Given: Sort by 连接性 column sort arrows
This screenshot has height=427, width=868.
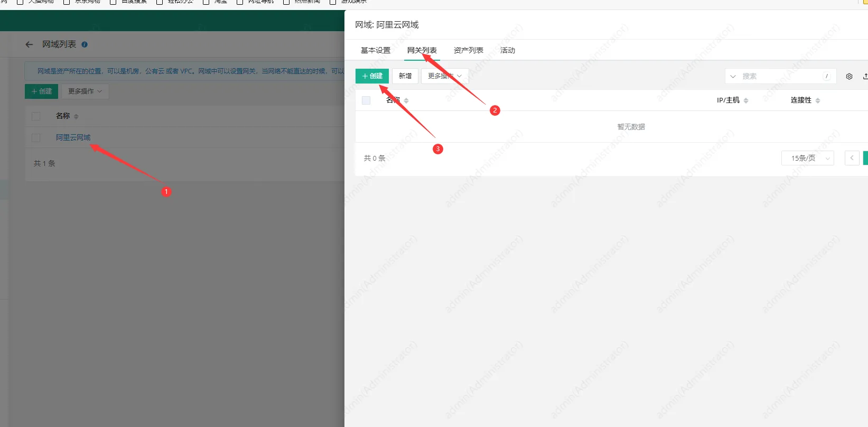Looking at the screenshot, I should coord(817,100).
